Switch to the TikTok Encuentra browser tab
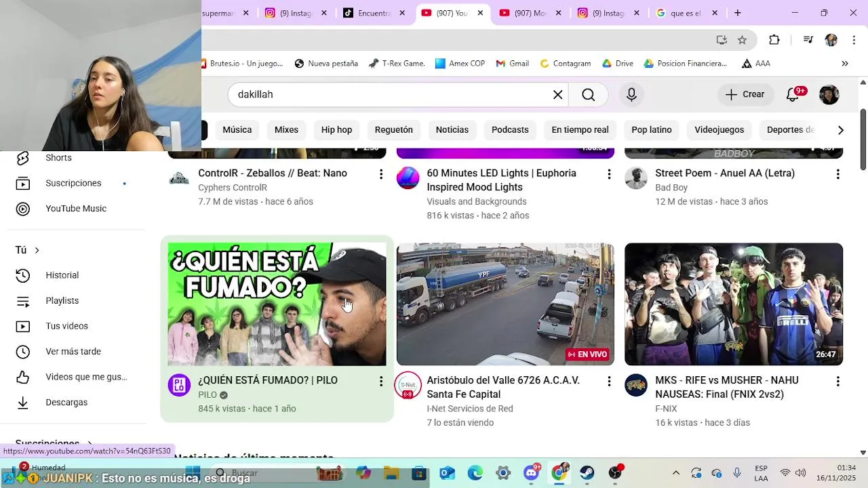 click(376, 13)
